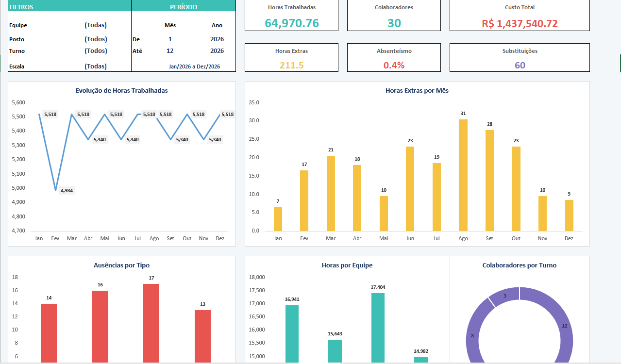Click the Escala filter label
621x364 pixels.
(x=17, y=66)
